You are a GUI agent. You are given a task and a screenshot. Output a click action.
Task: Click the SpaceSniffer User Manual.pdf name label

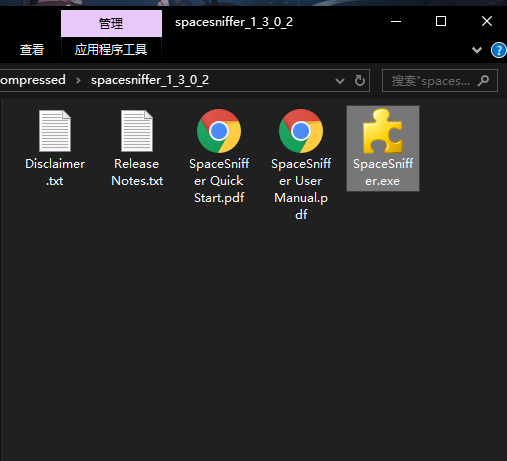pyautogui.click(x=301, y=189)
